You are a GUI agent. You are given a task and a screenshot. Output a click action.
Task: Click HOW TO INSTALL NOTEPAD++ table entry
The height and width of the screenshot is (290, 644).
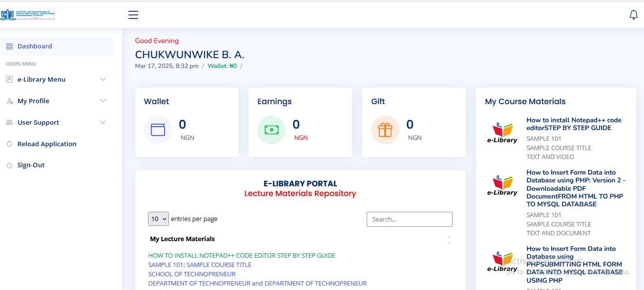(x=242, y=255)
